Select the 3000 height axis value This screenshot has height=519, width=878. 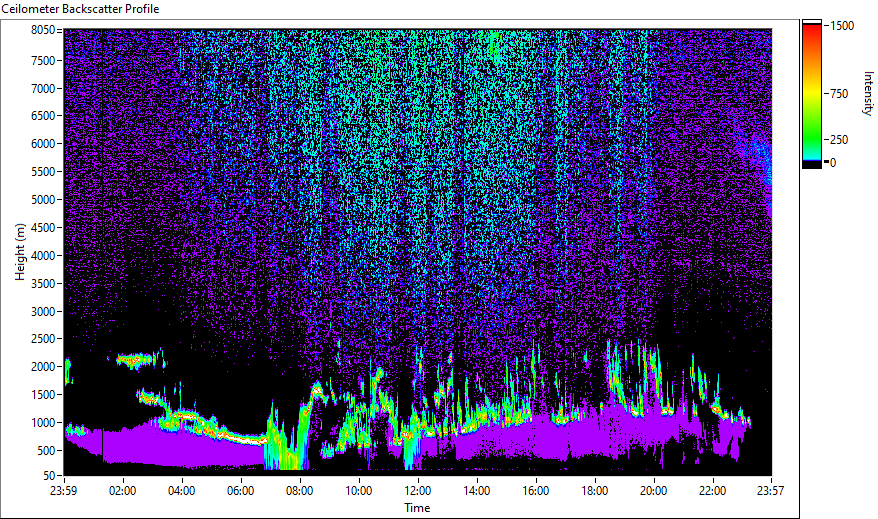tap(43, 312)
